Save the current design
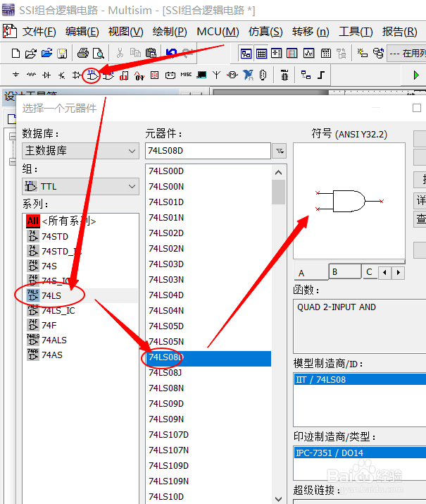Image resolution: width=426 pixels, height=504 pixels. pyautogui.click(x=62, y=53)
